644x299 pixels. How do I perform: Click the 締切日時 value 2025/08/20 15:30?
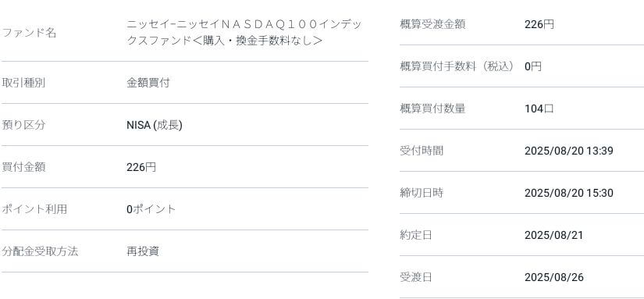click(x=569, y=193)
